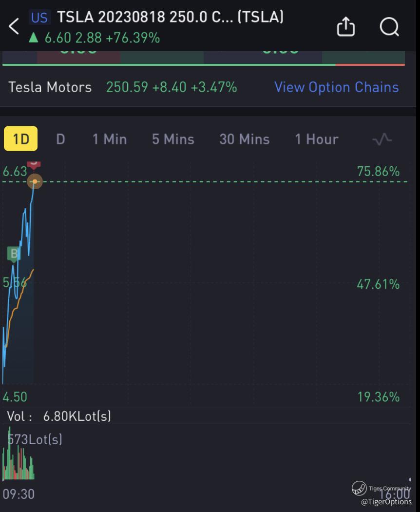Tap the red sell marker on chart

[34, 164]
